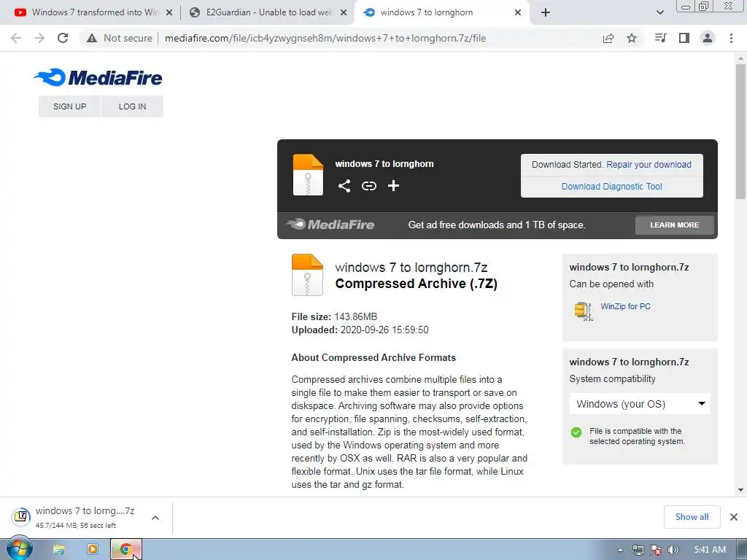This screenshot has height=560, width=747.
Task: Click the Download Diagnostic Tool link
Action: click(x=612, y=186)
